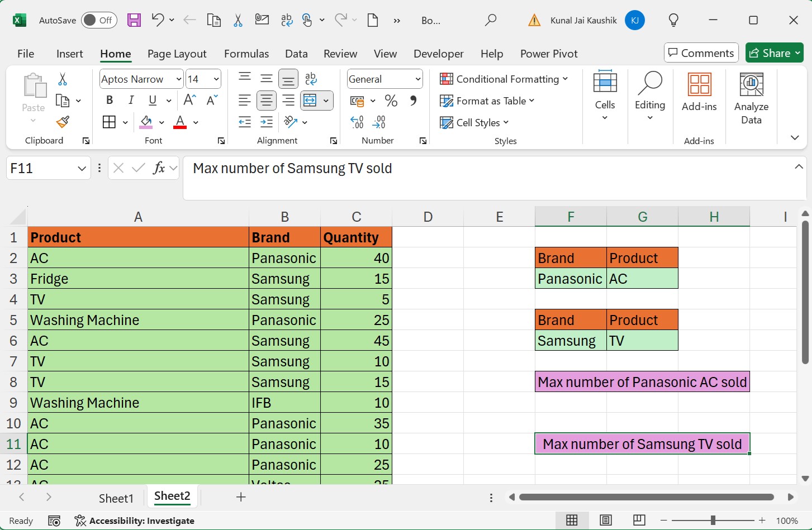This screenshot has width=812, height=530.
Task: Click the Format Painter brush icon
Action: pyautogui.click(x=63, y=122)
